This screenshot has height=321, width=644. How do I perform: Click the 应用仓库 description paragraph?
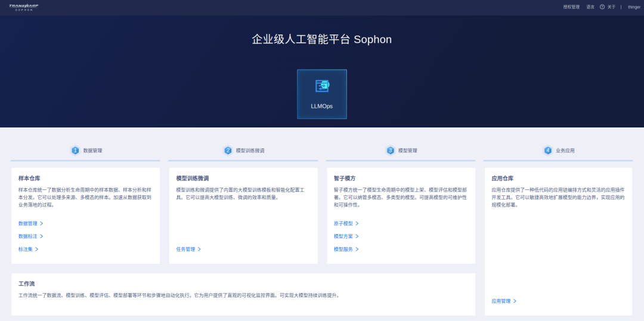(x=558, y=197)
